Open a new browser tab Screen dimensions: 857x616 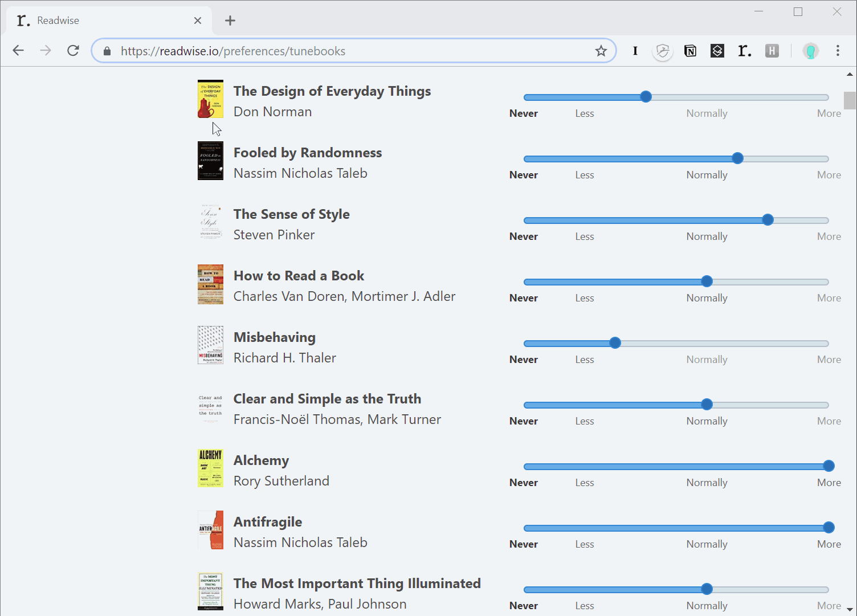(x=230, y=21)
